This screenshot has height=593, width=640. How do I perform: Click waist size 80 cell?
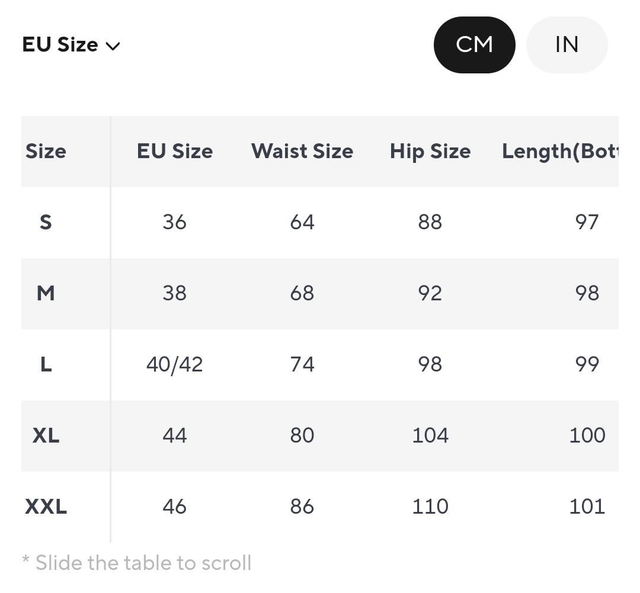pyautogui.click(x=302, y=435)
